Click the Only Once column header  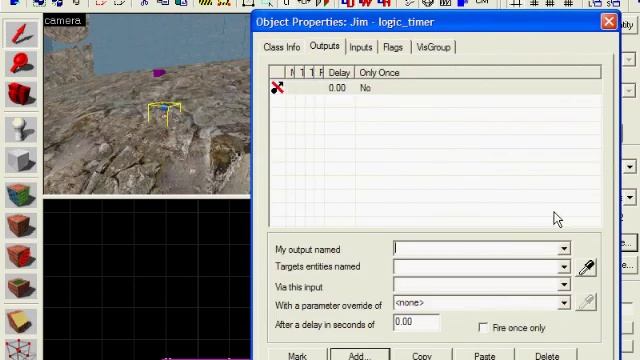478,73
